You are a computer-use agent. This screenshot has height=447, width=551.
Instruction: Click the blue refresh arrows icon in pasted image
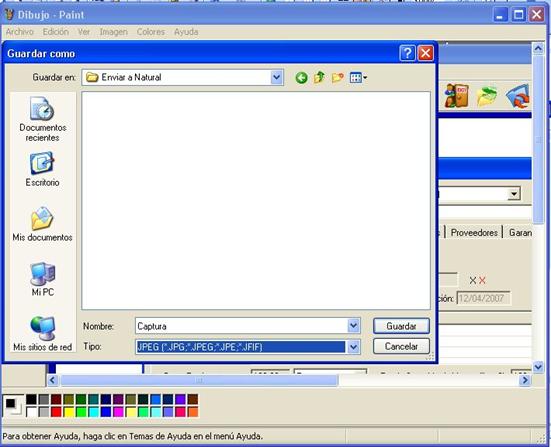click(x=518, y=96)
